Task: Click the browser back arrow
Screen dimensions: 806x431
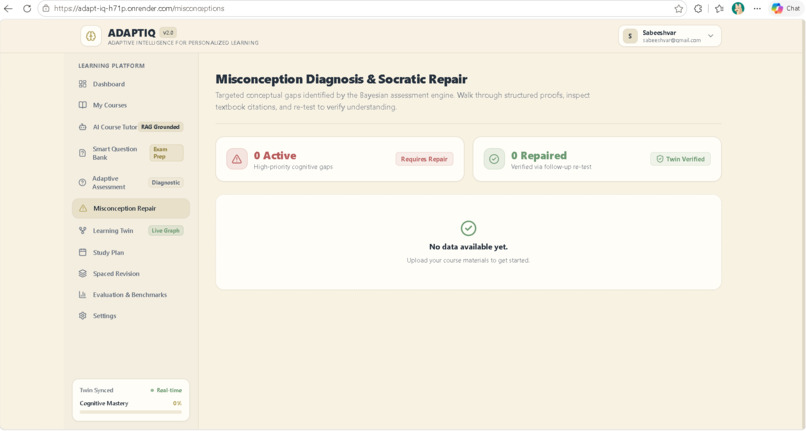Action: [8, 8]
